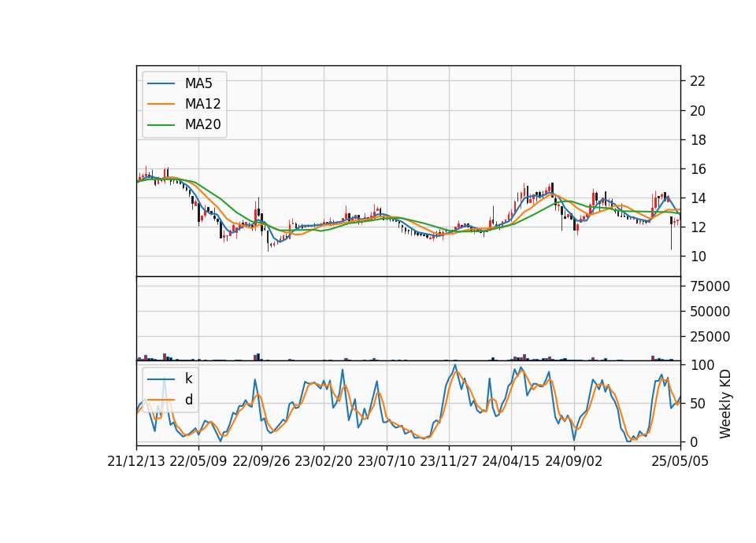Click the price axis value 20
756x543 pixels.
(698, 111)
